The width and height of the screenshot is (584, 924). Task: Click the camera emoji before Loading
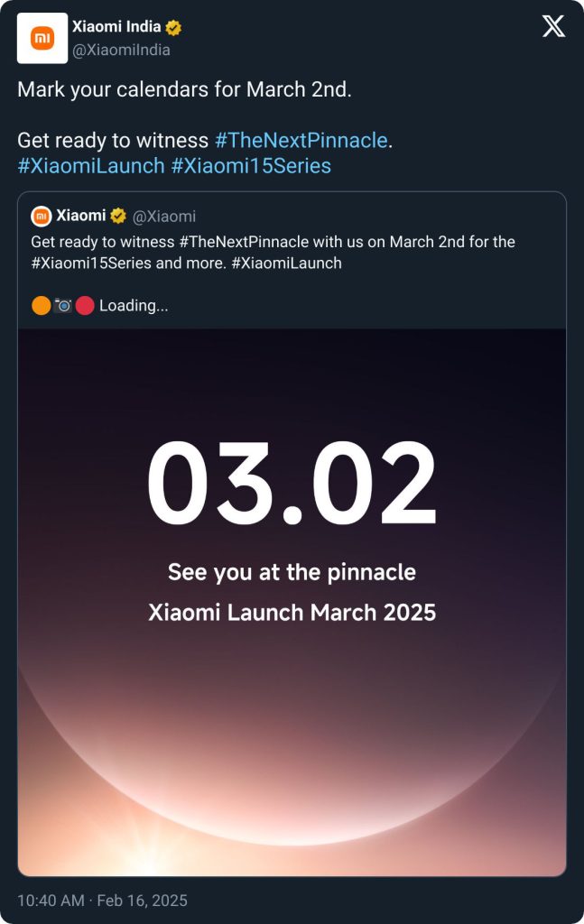(63, 306)
